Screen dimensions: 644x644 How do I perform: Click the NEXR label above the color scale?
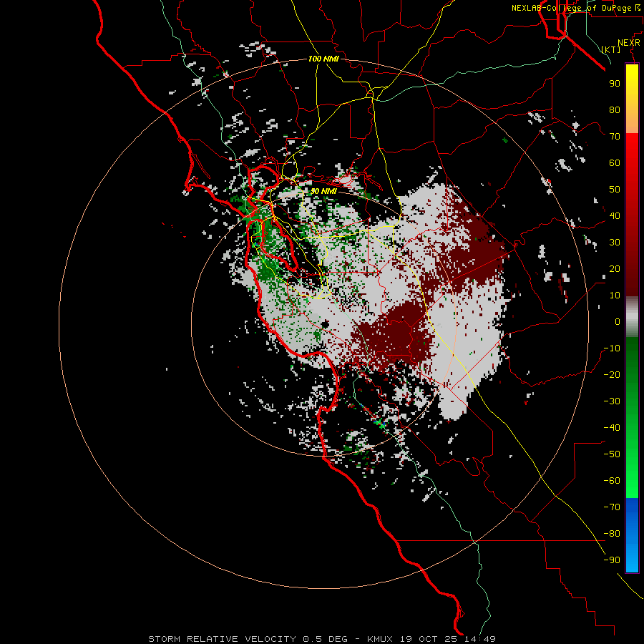(x=628, y=43)
